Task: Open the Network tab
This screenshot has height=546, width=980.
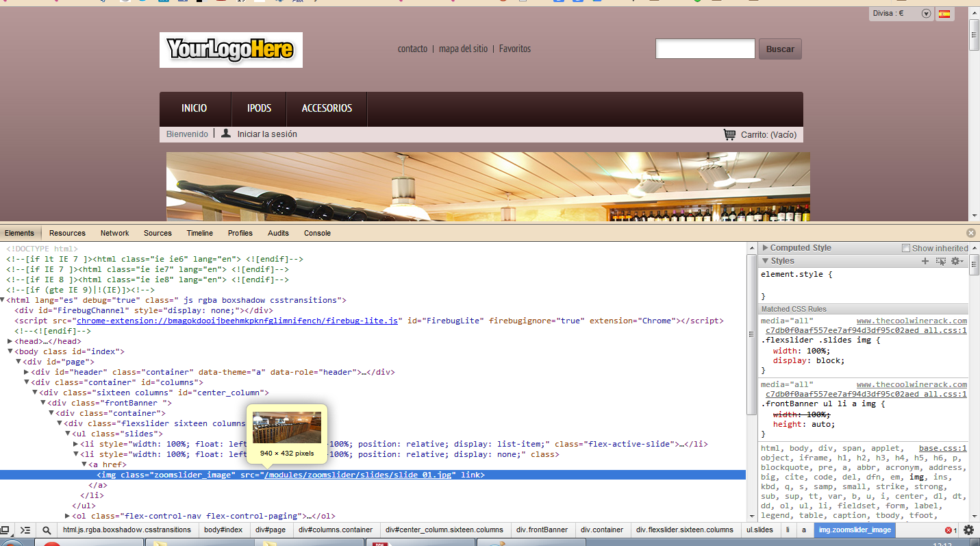Action: tap(115, 233)
